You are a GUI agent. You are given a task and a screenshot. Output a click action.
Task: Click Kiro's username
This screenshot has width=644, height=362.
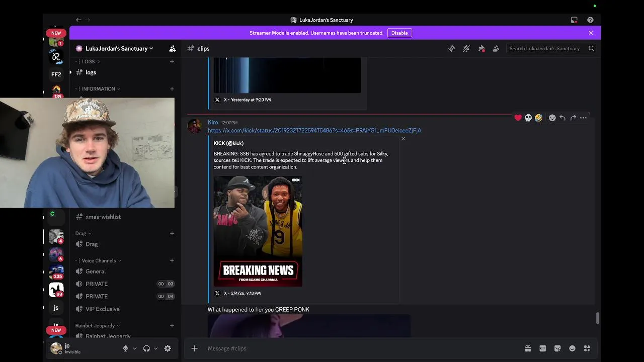point(213,122)
